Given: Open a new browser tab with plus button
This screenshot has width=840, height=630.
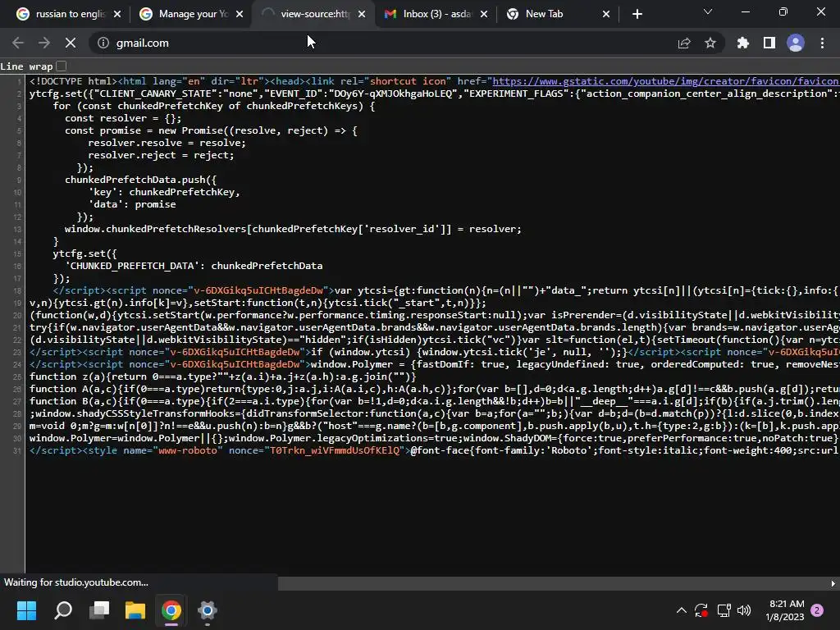Looking at the screenshot, I should click(637, 15).
